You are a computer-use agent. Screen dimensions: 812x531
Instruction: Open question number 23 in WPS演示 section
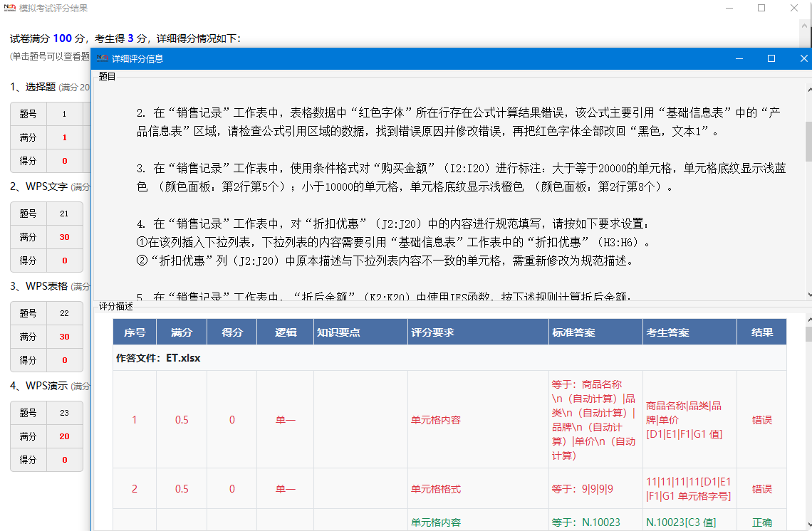64,413
